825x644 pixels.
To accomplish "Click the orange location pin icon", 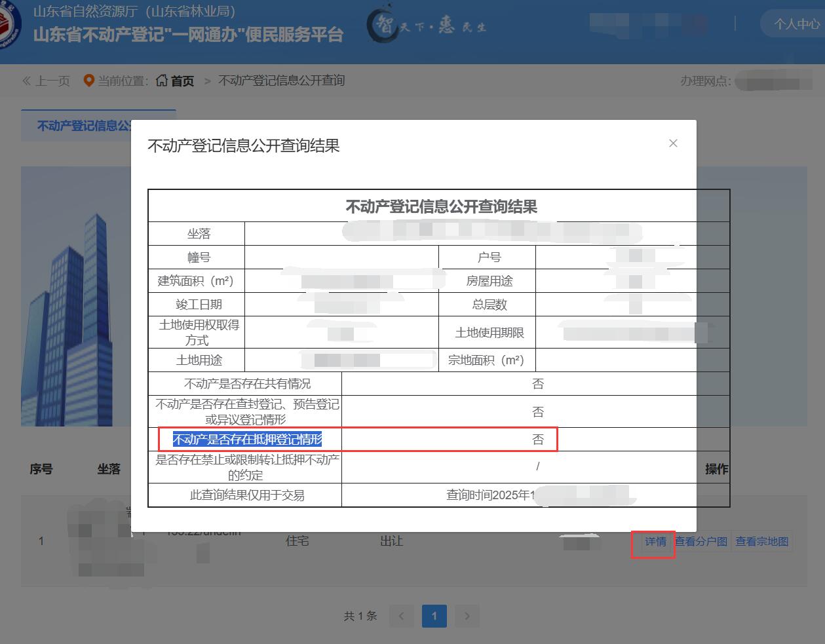I will coord(89,81).
